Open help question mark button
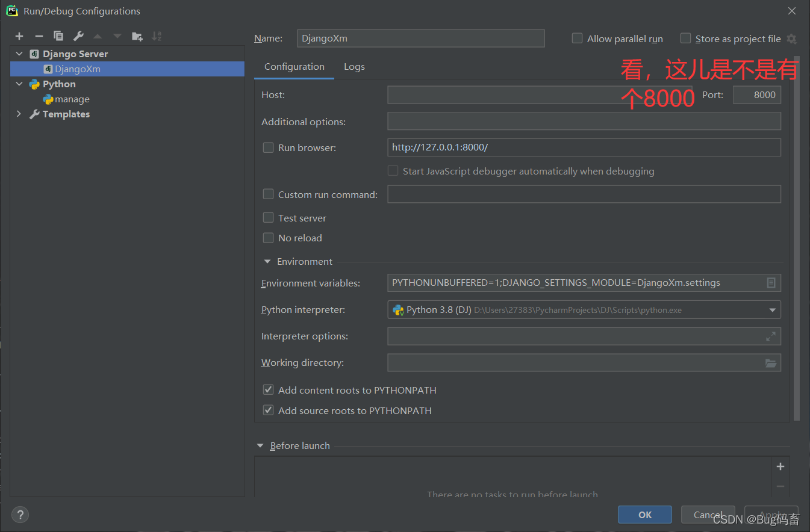The height and width of the screenshot is (532, 810). [20, 515]
